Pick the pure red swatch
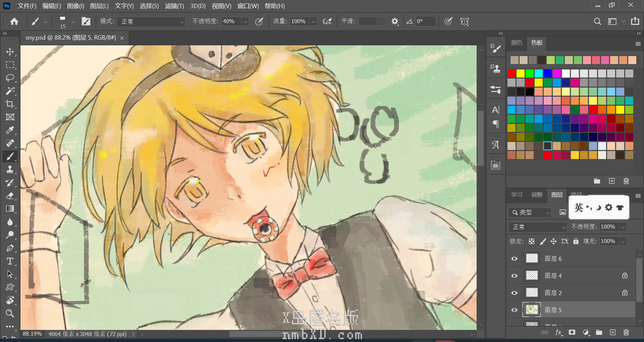 point(512,74)
